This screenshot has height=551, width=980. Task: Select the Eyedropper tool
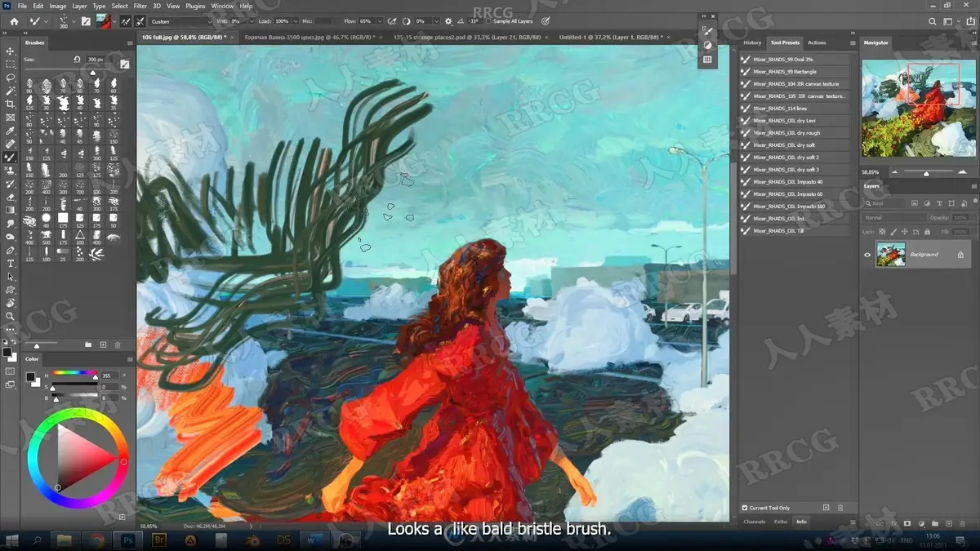tap(11, 131)
